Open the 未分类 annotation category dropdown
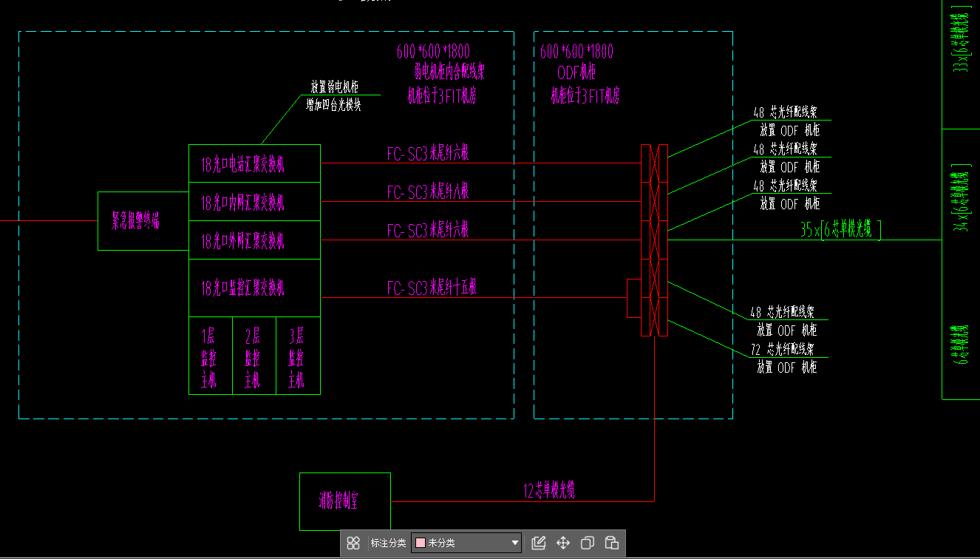The image size is (980, 559). [466, 543]
